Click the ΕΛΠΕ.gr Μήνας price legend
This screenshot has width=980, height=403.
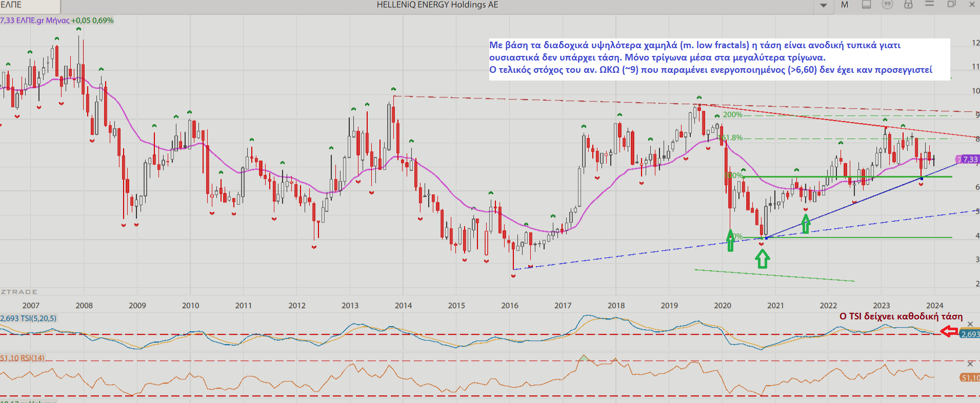pos(57,21)
